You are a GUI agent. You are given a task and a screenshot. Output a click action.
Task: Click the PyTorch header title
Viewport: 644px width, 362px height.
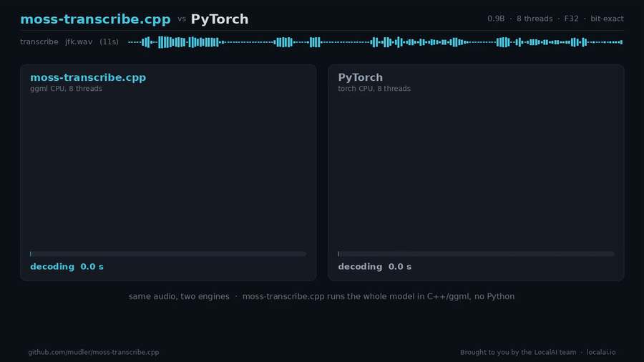point(220,19)
